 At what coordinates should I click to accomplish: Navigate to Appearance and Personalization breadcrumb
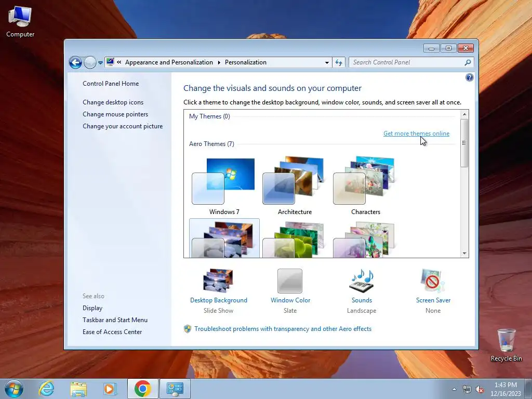pos(169,62)
